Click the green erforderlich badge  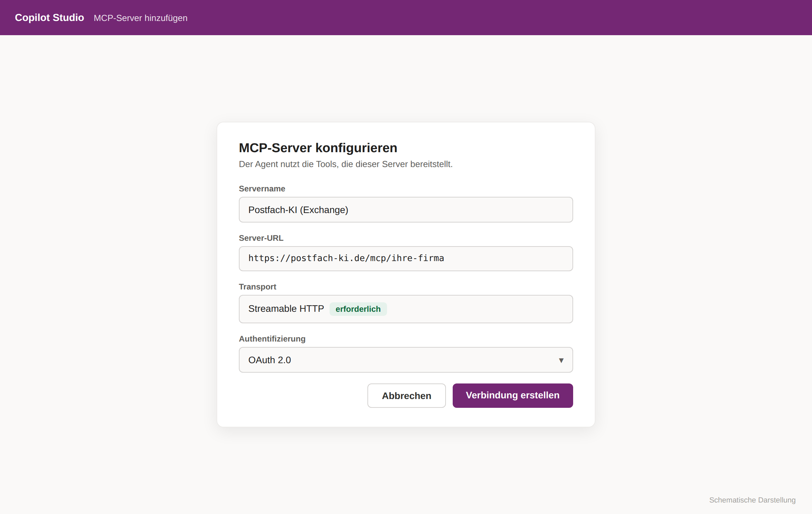click(x=358, y=309)
